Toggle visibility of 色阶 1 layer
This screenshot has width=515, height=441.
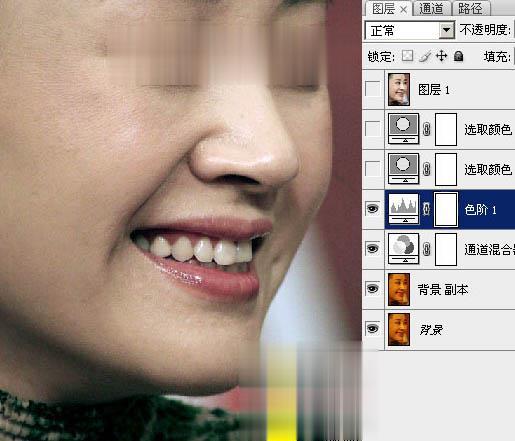click(373, 209)
